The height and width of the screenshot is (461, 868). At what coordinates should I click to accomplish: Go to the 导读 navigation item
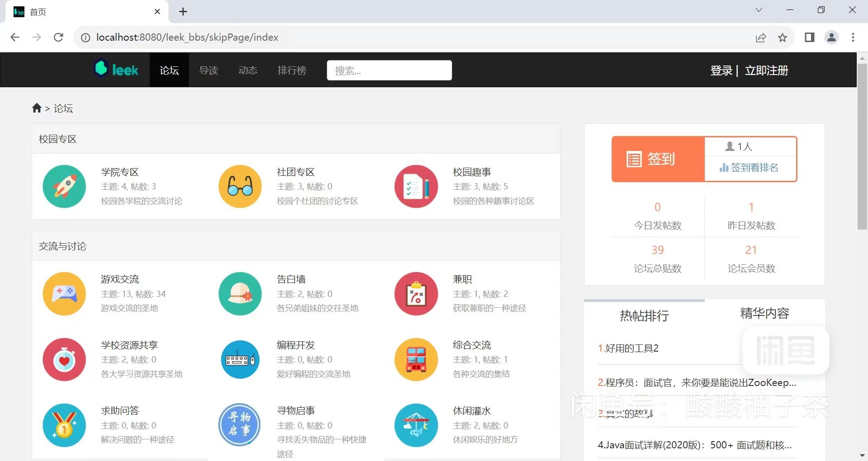point(208,71)
